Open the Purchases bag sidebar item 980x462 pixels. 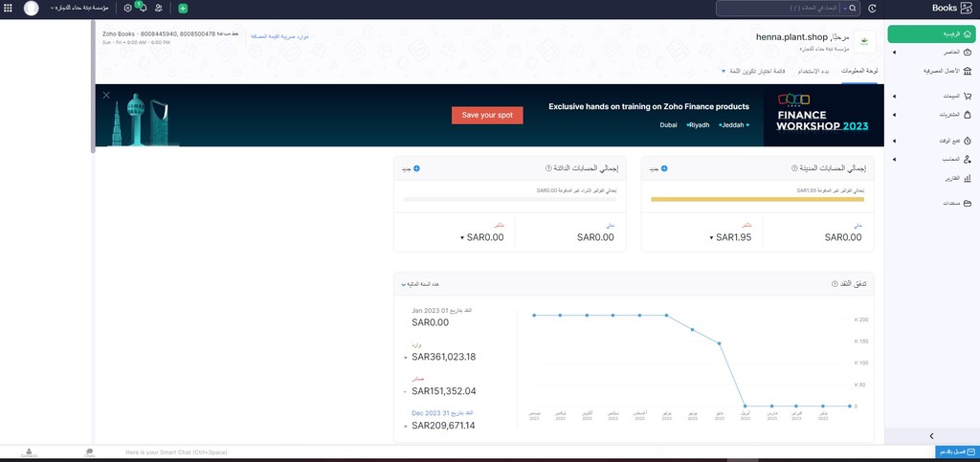[968, 115]
